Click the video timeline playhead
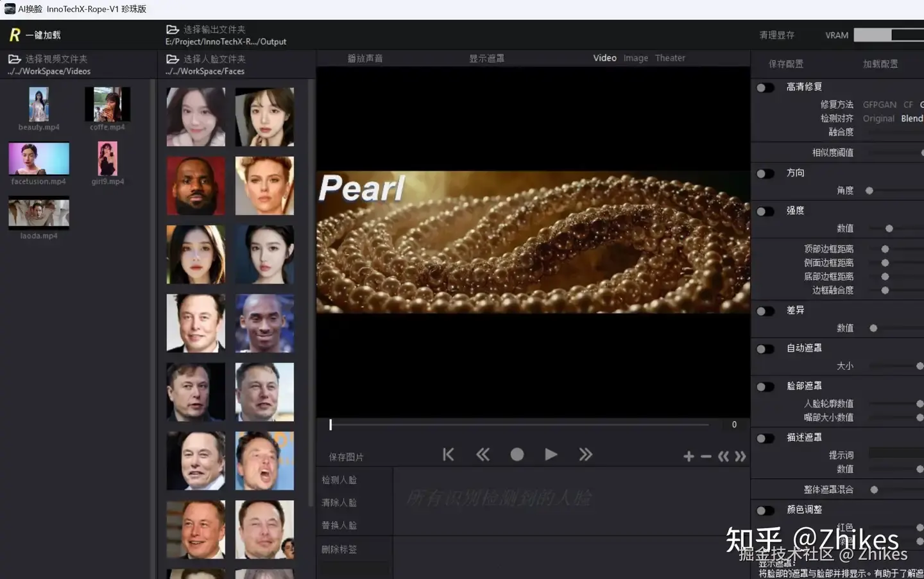The height and width of the screenshot is (579, 924). [x=330, y=424]
